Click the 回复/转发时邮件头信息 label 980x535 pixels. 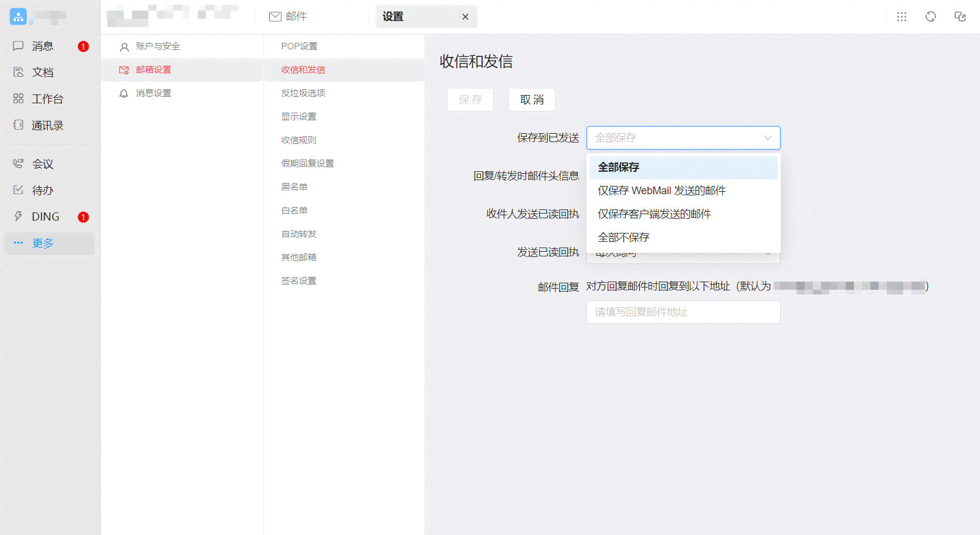point(526,176)
